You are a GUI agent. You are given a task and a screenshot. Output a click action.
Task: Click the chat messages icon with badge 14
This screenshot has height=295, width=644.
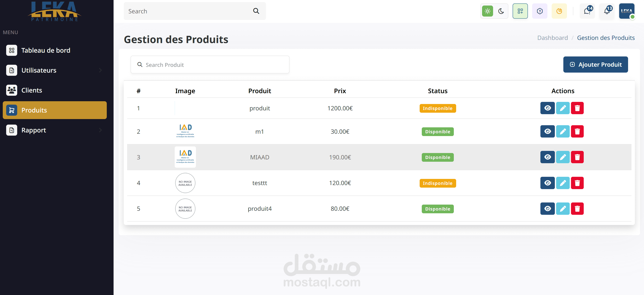click(587, 11)
